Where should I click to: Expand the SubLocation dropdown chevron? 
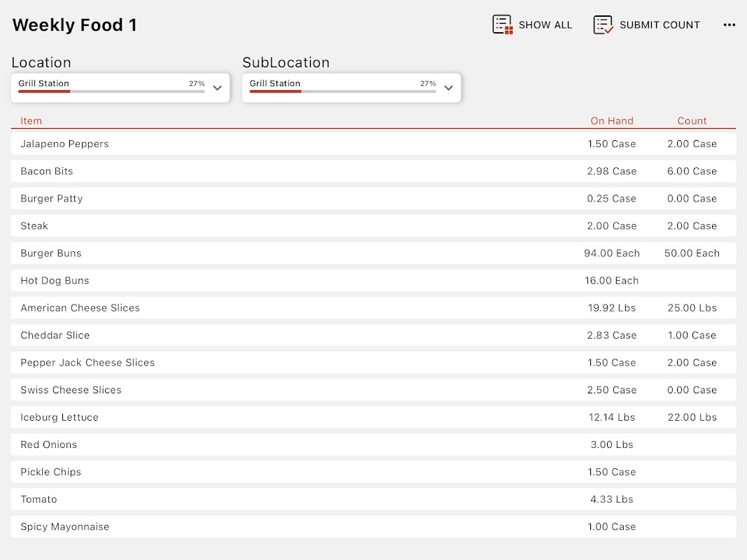(x=448, y=87)
